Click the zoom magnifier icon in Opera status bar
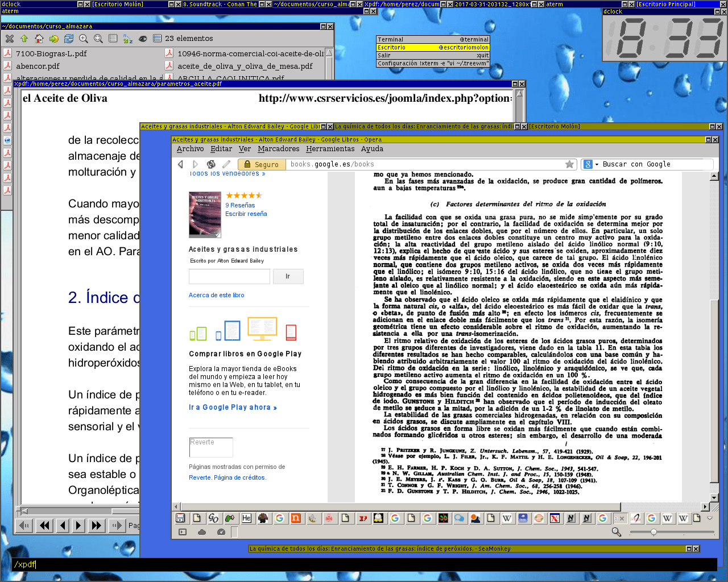Screen dimensions: 728x582 click(616, 532)
